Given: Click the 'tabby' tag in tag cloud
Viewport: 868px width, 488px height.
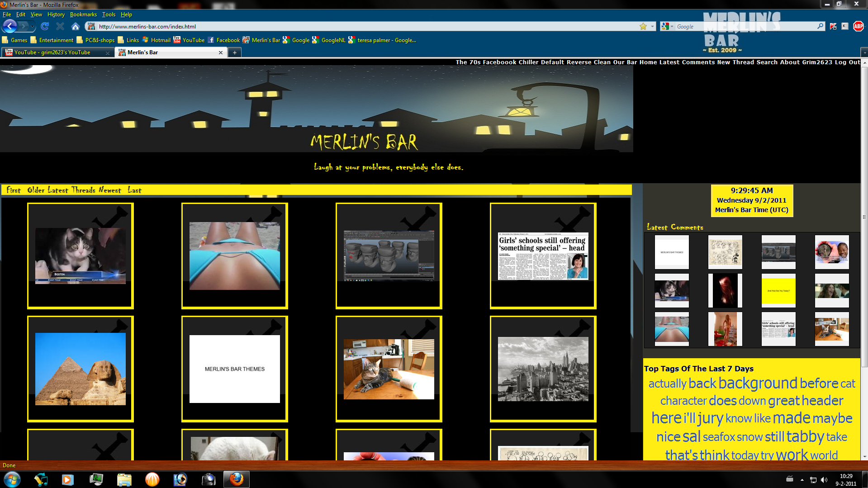Looking at the screenshot, I should (805, 436).
